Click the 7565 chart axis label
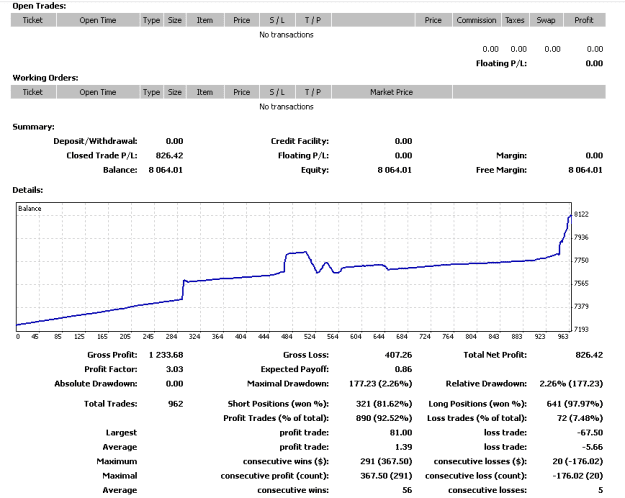The height and width of the screenshot is (498, 625). click(x=581, y=283)
